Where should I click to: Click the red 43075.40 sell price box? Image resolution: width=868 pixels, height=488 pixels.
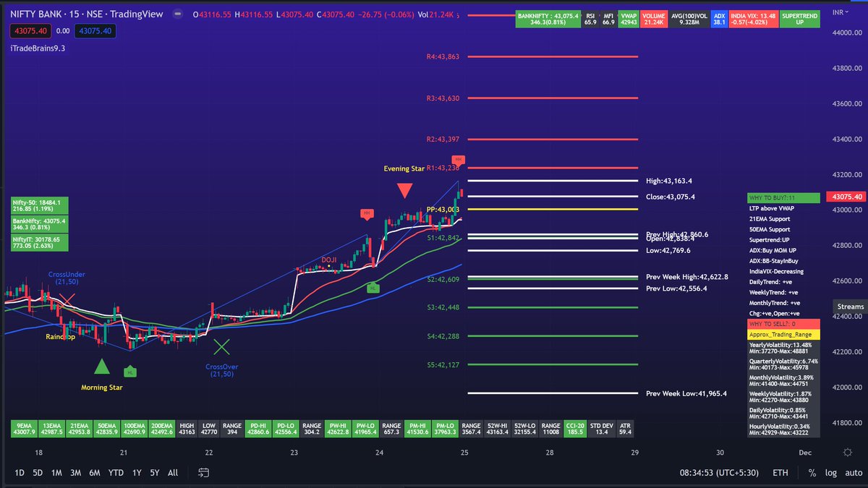pyautogui.click(x=30, y=31)
